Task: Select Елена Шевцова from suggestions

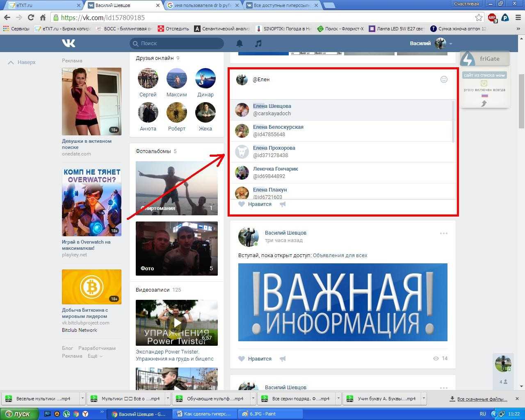Action: 342,110
